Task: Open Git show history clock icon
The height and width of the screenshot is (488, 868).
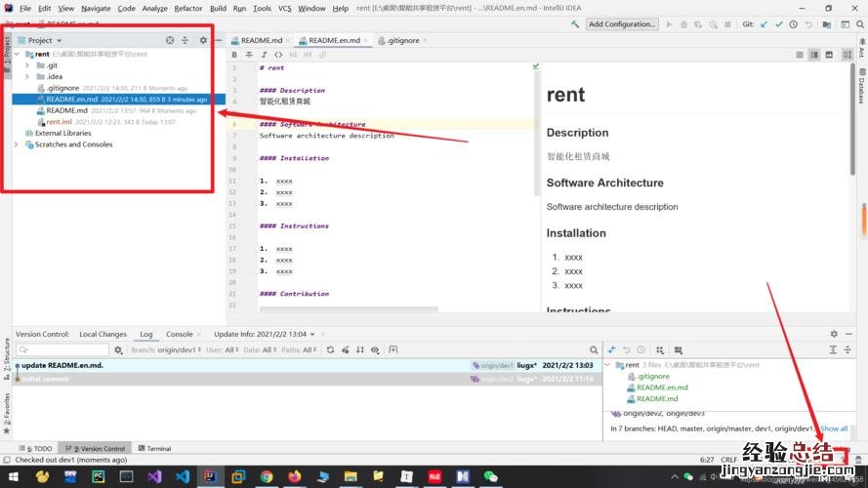Action: [x=796, y=24]
